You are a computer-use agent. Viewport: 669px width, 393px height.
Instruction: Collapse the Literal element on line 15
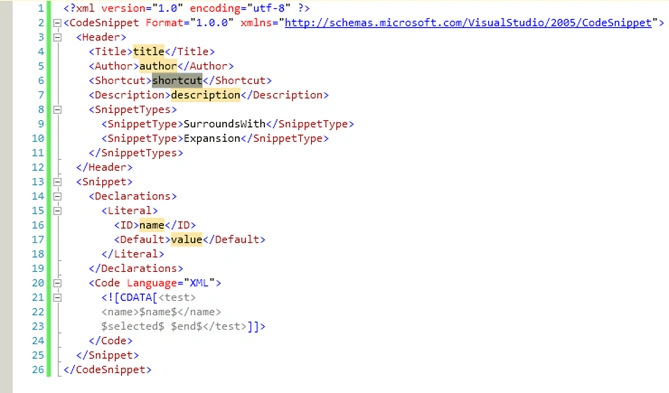click(x=57, y=211)
